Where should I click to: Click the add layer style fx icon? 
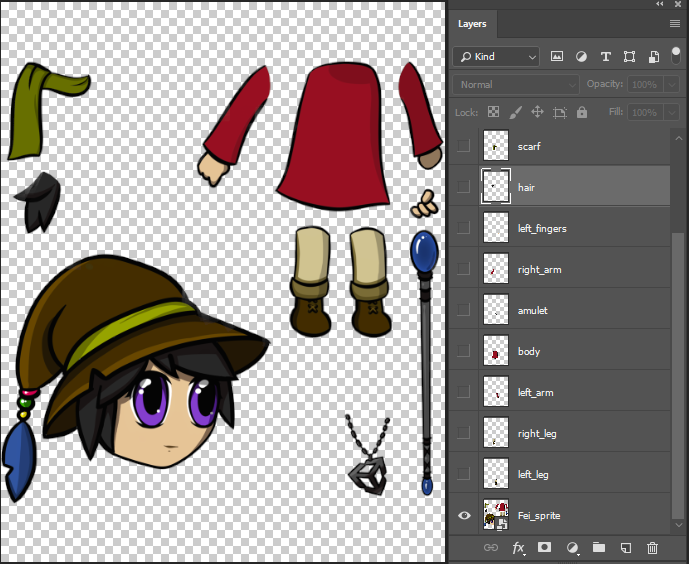tap(518, 548)
